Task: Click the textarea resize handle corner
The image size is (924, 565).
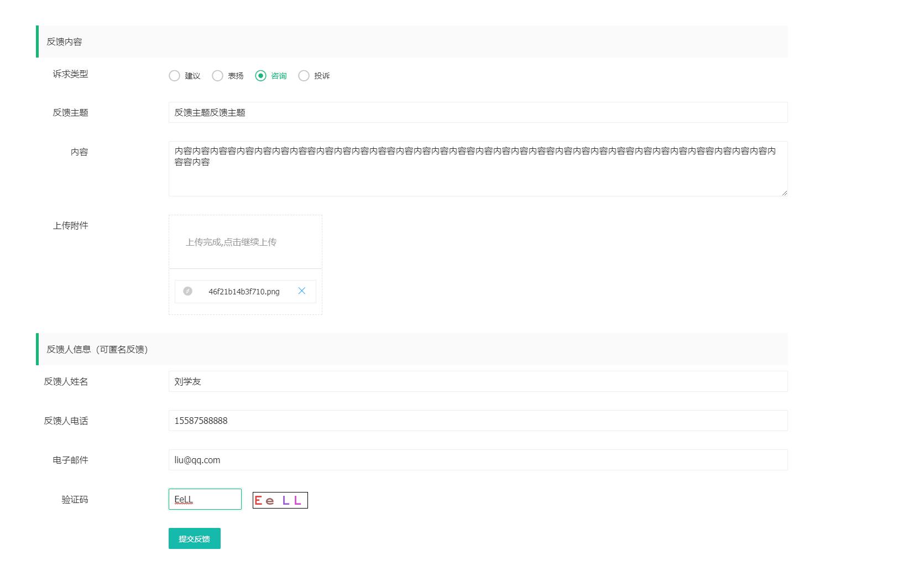Action: (784, 193)
